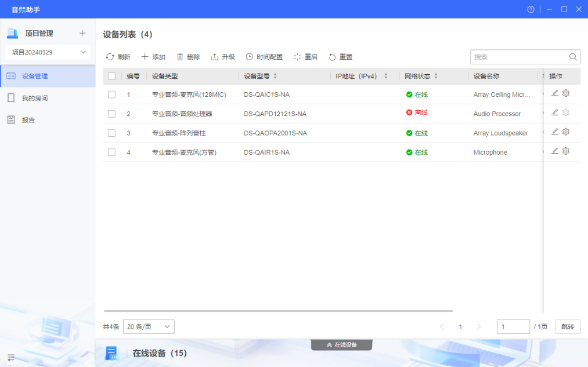Click the 删除 trash icon button
The image size is (588, 367).
(188, 57)
